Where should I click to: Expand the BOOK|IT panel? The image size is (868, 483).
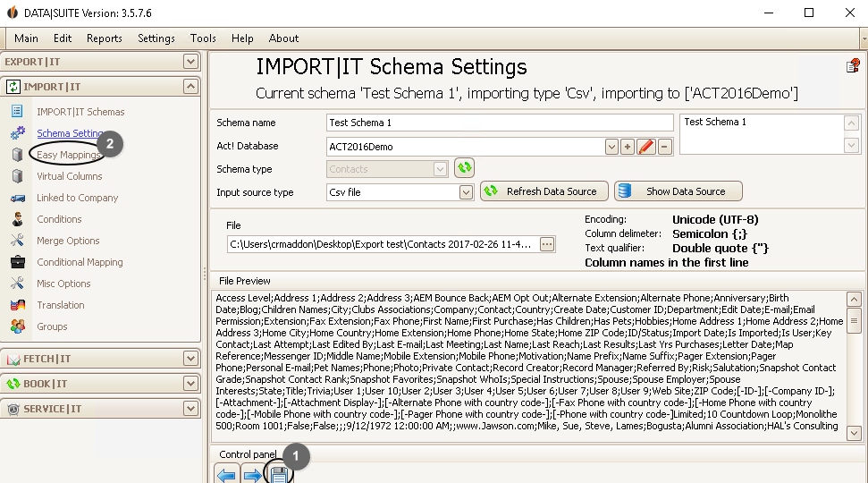(x=190, y=384)
